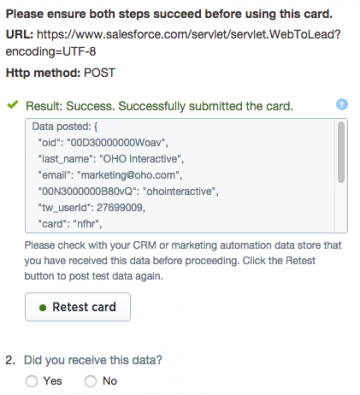Click the "oid" line in posted data
The height and width of the screenshot is (395, 360).
(103, 143)
